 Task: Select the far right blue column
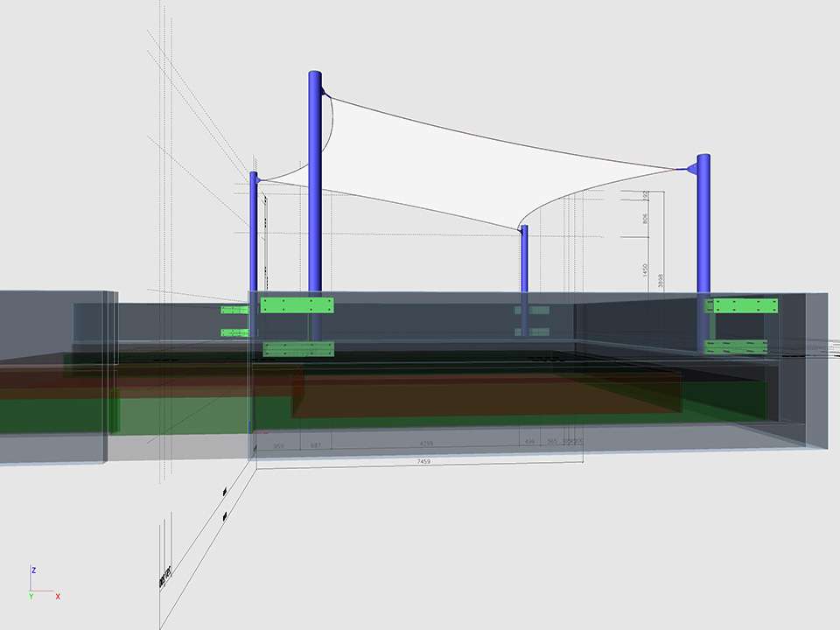703,227
